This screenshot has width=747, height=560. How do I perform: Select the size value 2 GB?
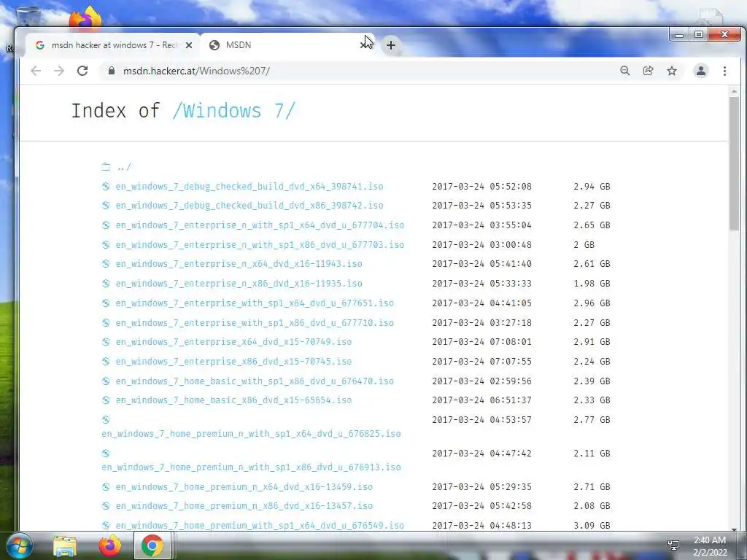584,245
